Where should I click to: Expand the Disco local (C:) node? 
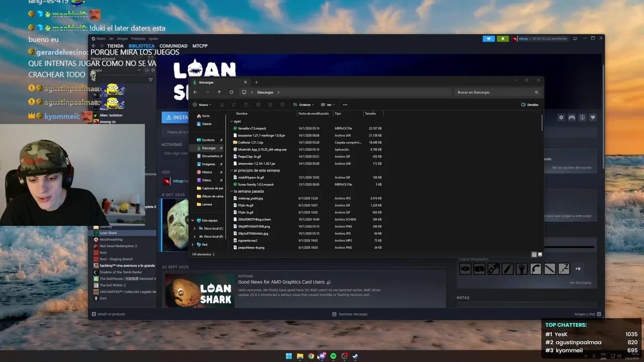point(195,228)
